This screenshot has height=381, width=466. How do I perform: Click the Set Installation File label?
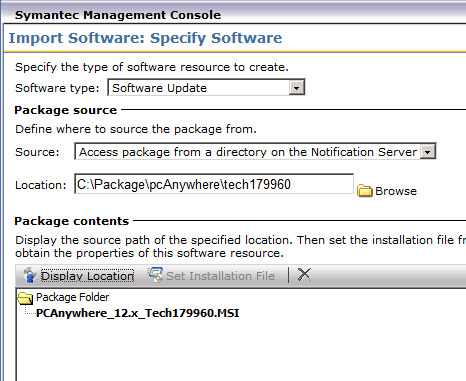click(220, 276)
